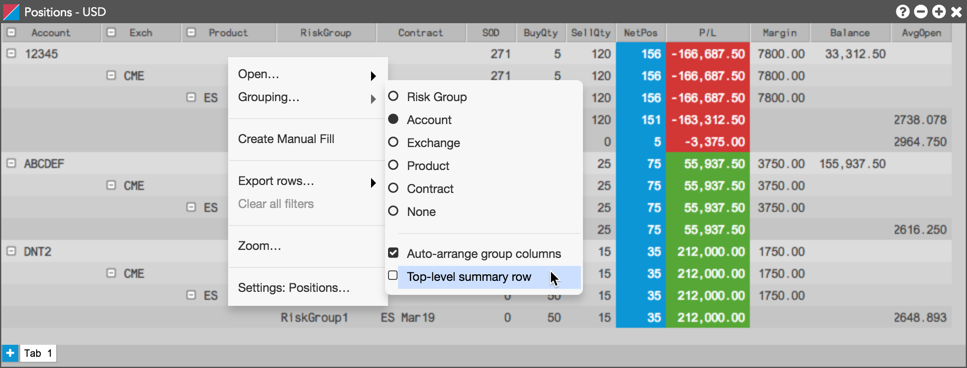Click the help question mark icon
This screenshot has width=967, height=368.
tap(903, 11)
